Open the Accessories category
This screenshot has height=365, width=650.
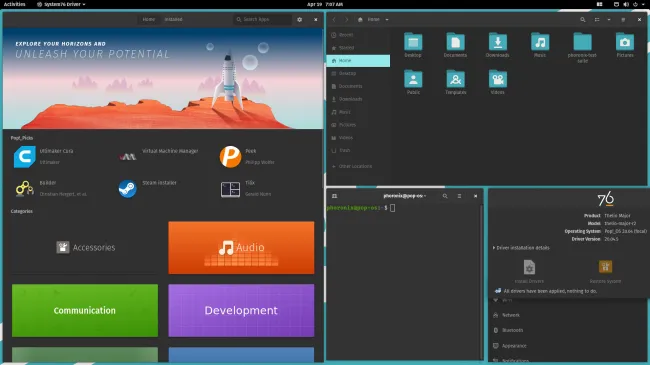[85, 248]
